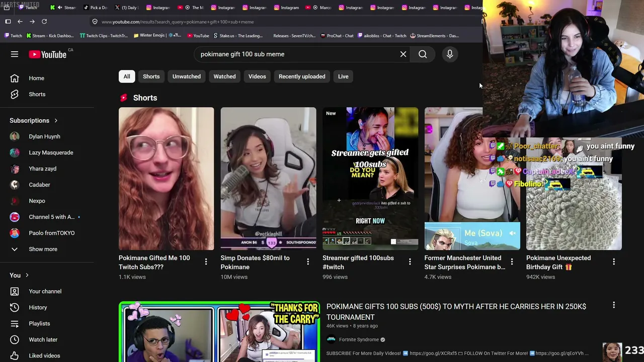Open more options for 'Former Manchester United Star' short

pos(512,261)
